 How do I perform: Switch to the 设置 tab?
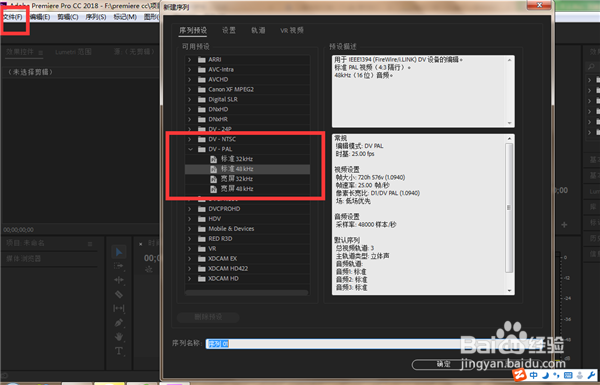(229, 30)
